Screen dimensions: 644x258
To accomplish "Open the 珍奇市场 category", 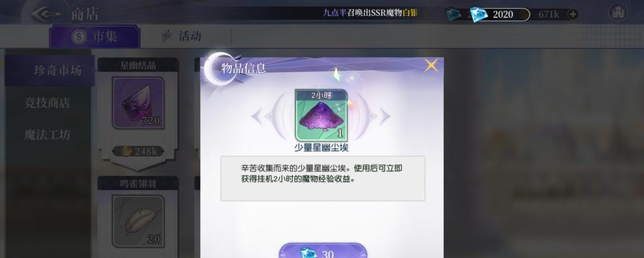I will pos(50,70).
